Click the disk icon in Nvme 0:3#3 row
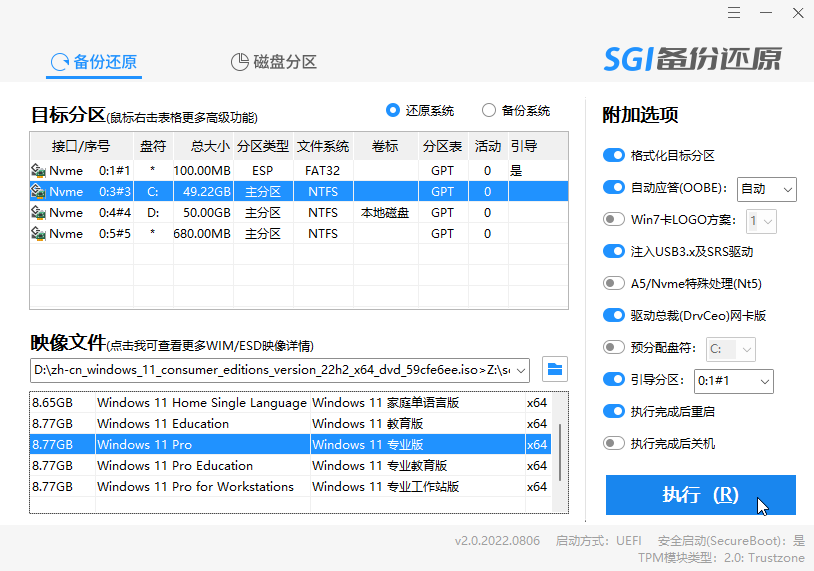814x571 pixels. click(x=38, y=192)
